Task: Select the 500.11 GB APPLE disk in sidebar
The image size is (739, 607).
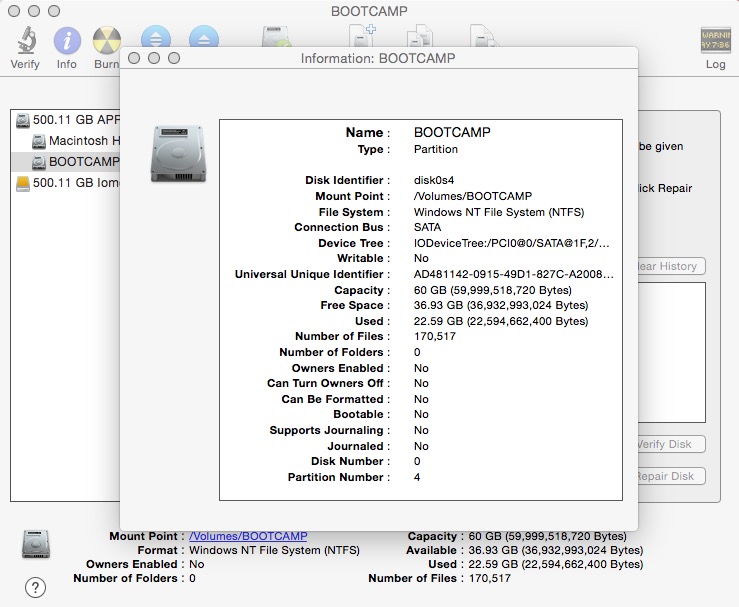Action: (x=67, y=120)
